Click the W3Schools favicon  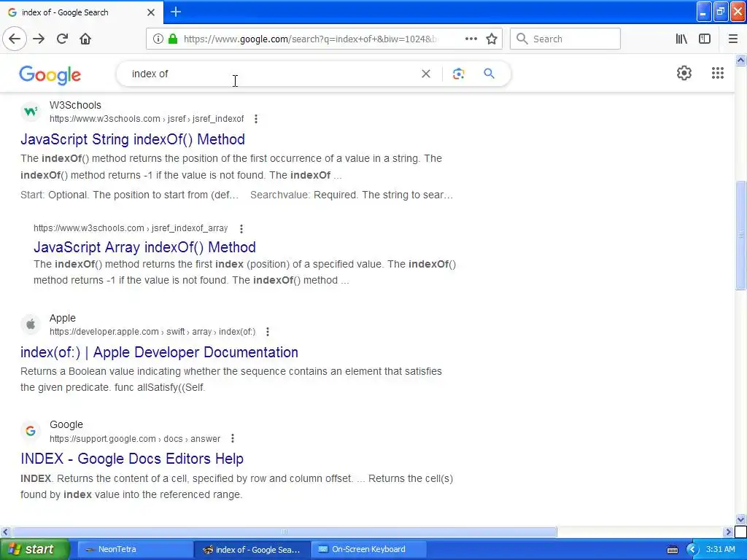[x=31, y=112]
